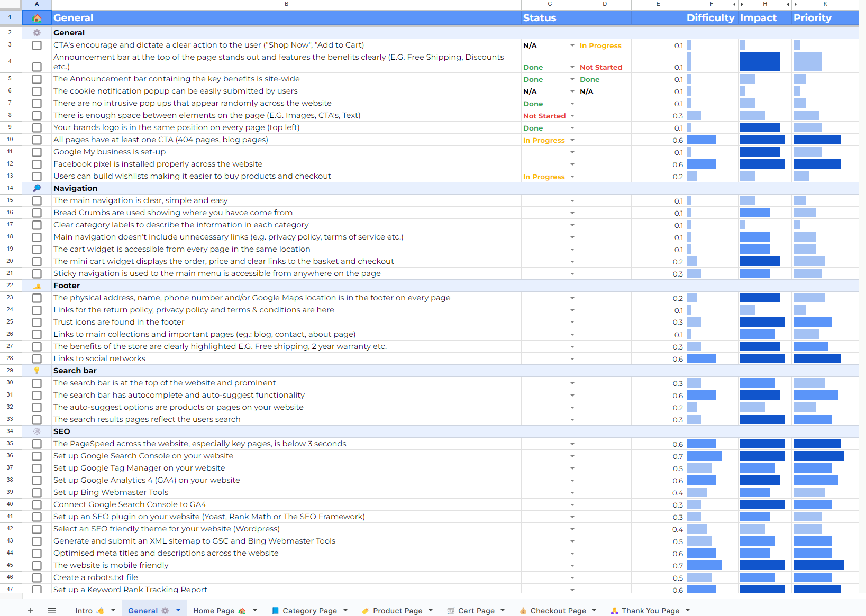Image resolution: width=866 pixels, height=616 pixels.
Task: Click the hidden-column arrow on column H's right side
Action: 788,4
